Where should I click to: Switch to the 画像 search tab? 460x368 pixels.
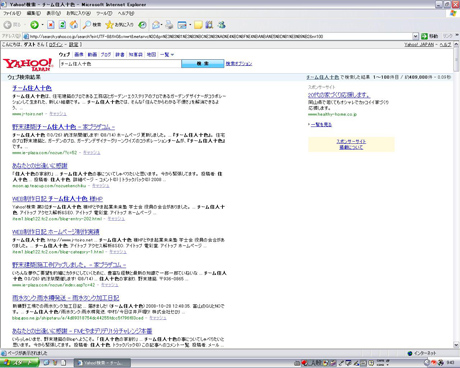79,54
